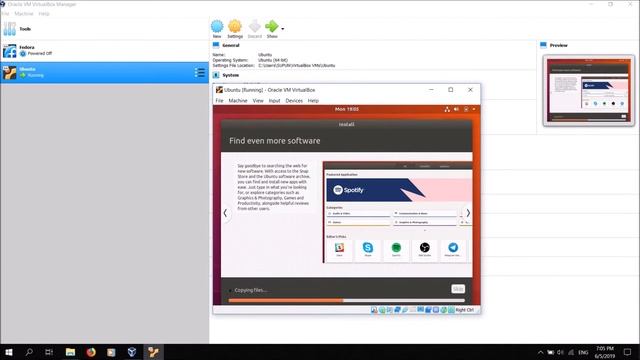Image resolution: width=640 pixels, height=360 pixels.
Task: Click the hard disk indicator in VM status bar
Action: click(x=374, y=310)
